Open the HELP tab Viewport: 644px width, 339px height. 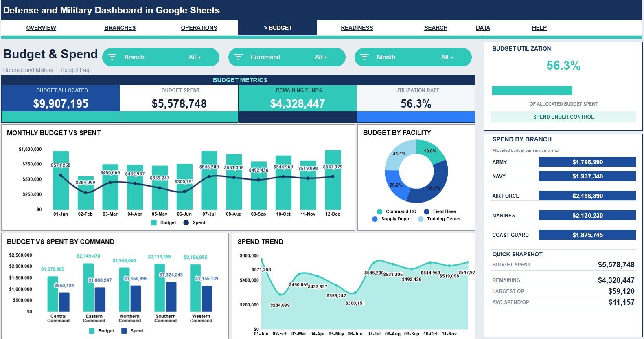[539, 28]
